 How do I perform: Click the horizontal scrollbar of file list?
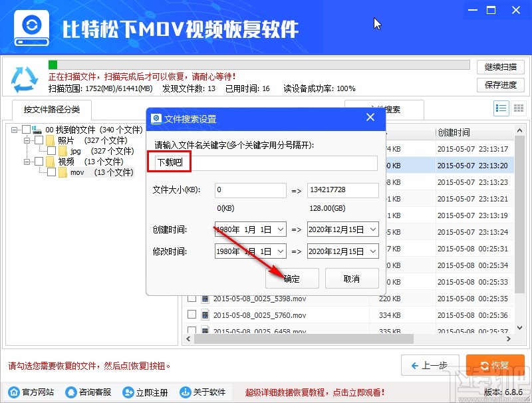[304, 338]
